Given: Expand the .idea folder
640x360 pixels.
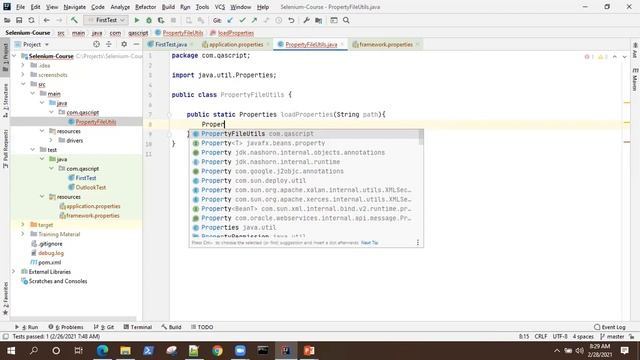Looking at the screenshot, I should 23,65.
